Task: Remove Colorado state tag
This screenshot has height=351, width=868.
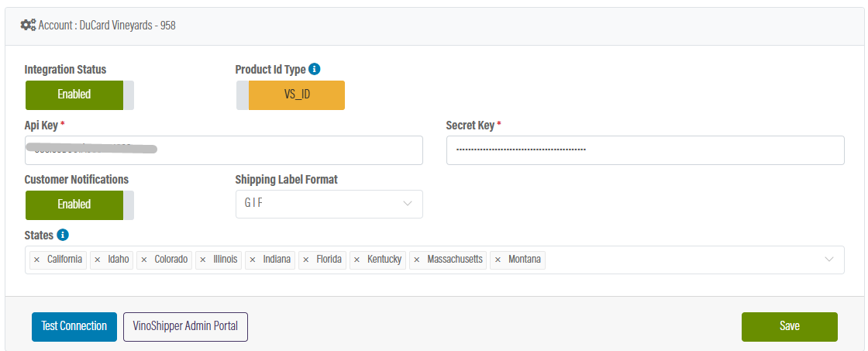Action: click(143, 260)
